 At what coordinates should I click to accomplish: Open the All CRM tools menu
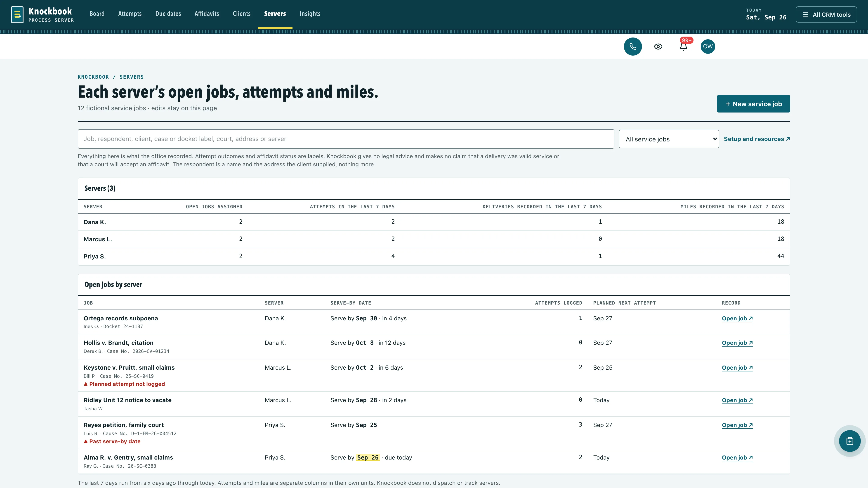[826, 14]
